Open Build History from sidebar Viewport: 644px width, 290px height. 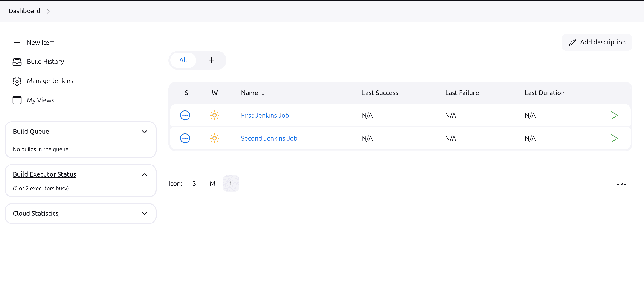45,61
